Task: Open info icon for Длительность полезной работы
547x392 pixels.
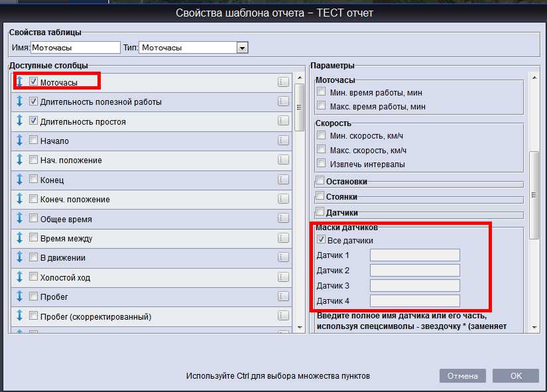Action: [x=283, y=101]
